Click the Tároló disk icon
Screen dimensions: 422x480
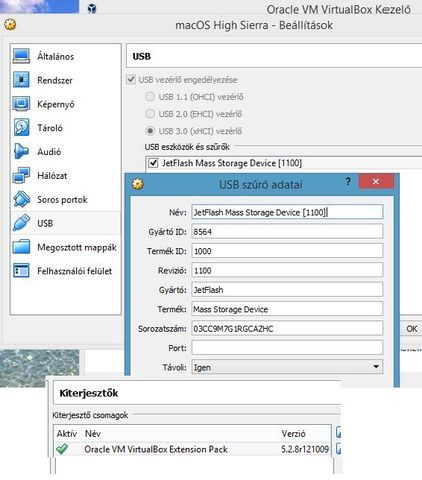coord(21,127)
